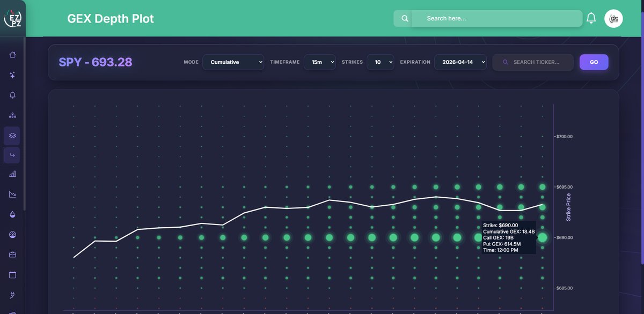Open the bar chart icon in the sidebar

click(x=12, y=174)
